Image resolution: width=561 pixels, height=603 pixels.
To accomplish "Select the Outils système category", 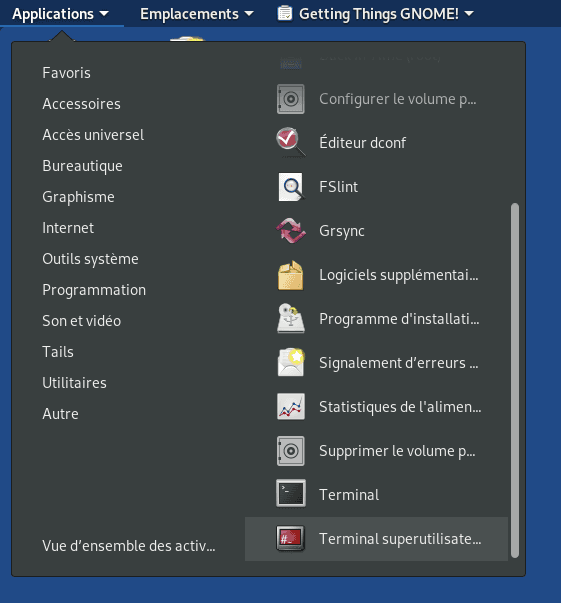I will 90,259.
